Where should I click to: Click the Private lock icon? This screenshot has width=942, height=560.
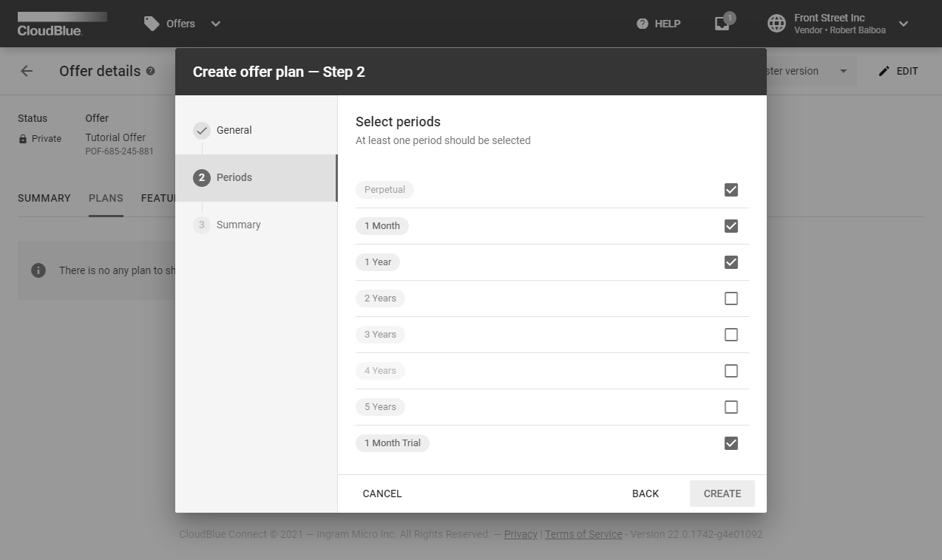[23, 139]
